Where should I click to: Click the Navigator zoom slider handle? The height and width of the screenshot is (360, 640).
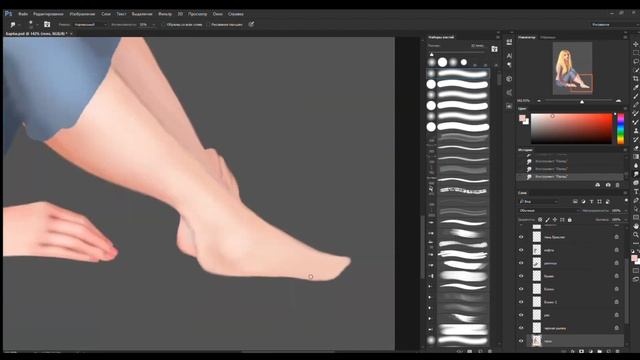point(582,101)
